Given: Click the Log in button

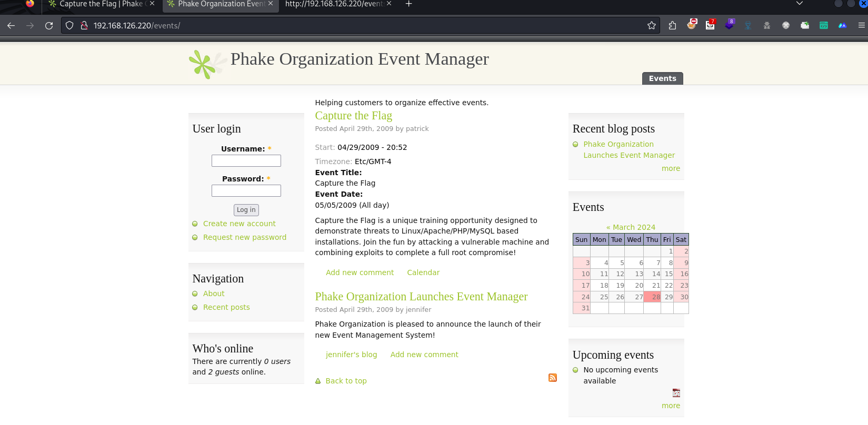Looking at the screenshot, I should point(246,210).
